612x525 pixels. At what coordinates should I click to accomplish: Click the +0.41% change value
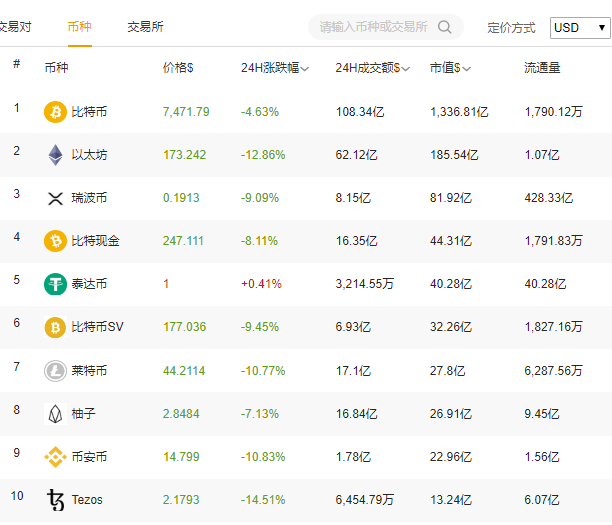pyautogui.click(x=261, y=284)
